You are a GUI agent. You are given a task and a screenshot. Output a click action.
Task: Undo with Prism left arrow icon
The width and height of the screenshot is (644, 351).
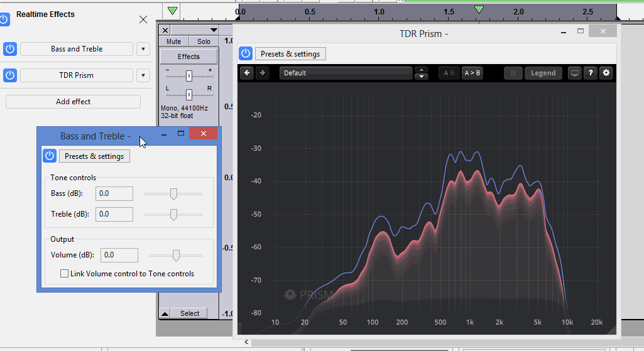pyautogui.click(x=247, y=73)
